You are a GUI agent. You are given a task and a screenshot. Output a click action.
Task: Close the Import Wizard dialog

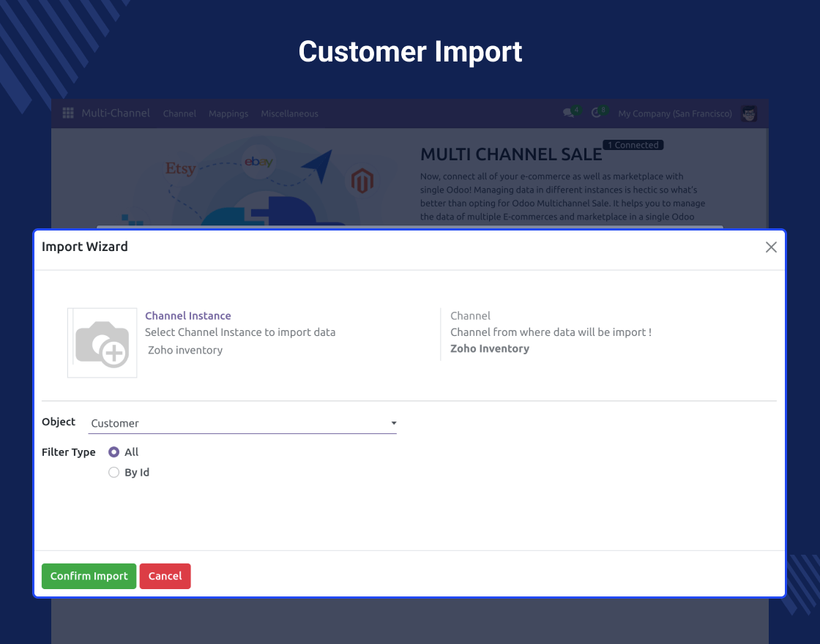(x=771, y=247)
